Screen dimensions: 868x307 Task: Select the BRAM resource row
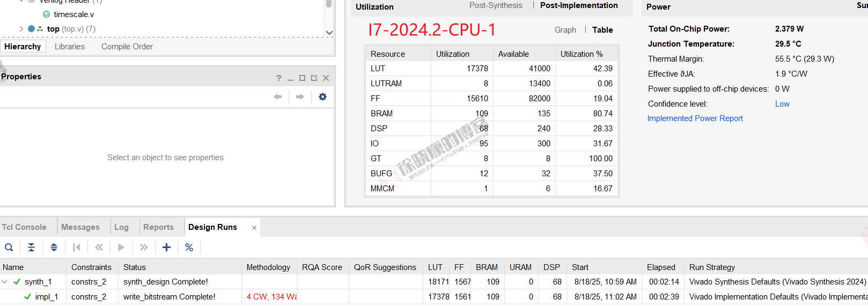(491, 114)
